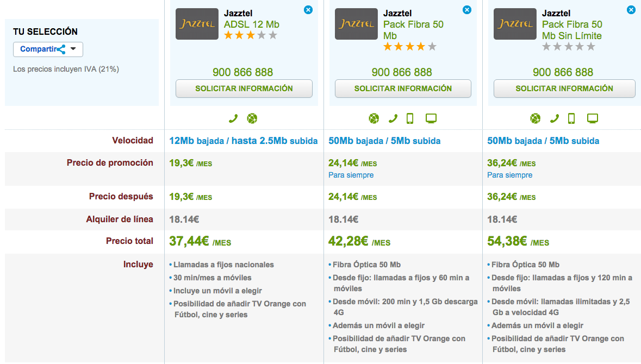
Task: Request information for the Pack Fibra 50 Mb offer
Action: (x=403, y=89)
